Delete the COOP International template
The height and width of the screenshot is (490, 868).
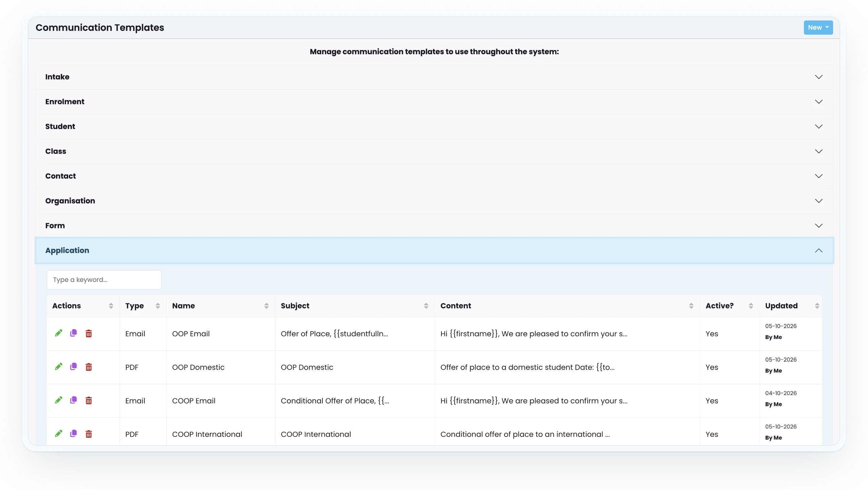[x=88, y=434]
